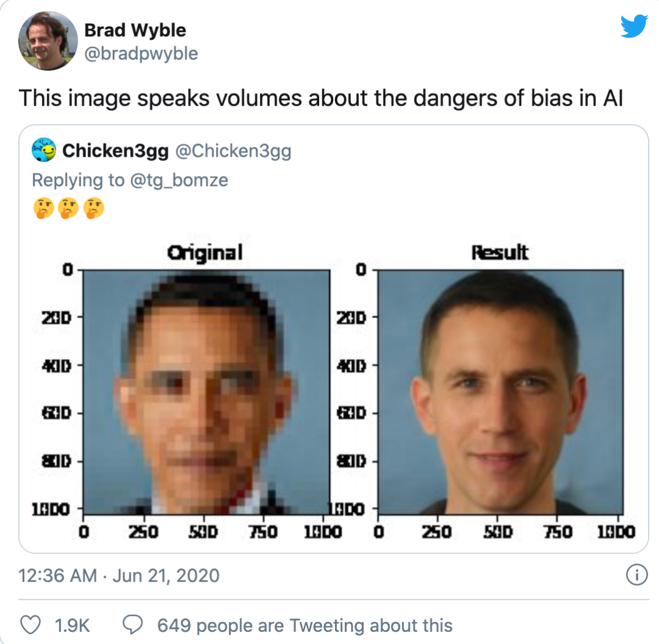Click the Twitter bird logo

[634, 26]
